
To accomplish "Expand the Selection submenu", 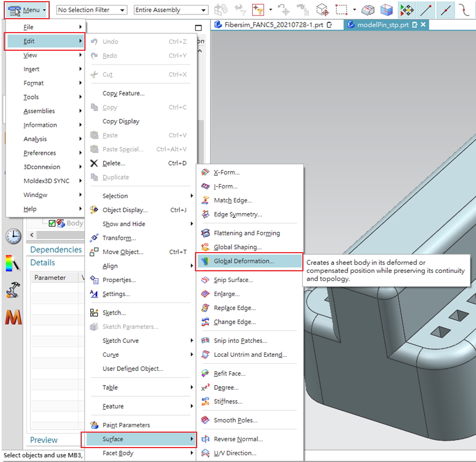I will (141, 196).
